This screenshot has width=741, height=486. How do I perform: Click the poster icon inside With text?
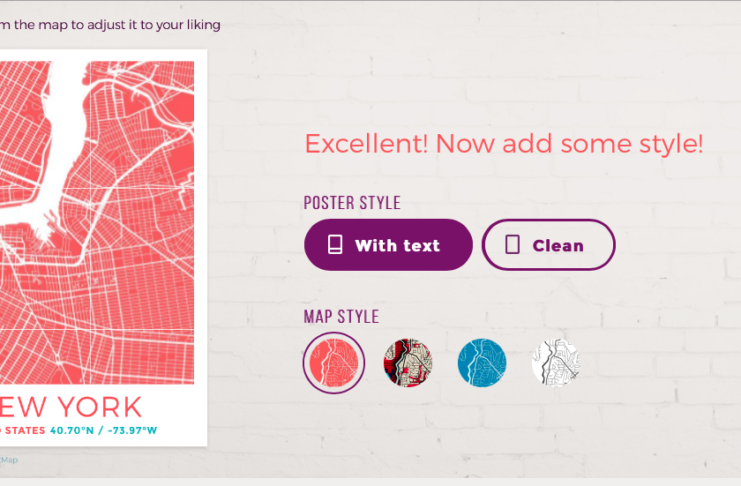coord(335,245)
